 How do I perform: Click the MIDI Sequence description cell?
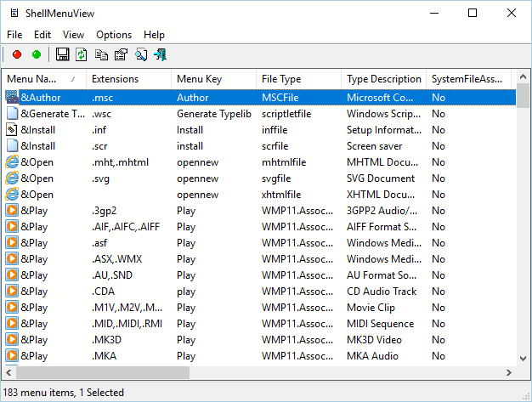[381, 324]
